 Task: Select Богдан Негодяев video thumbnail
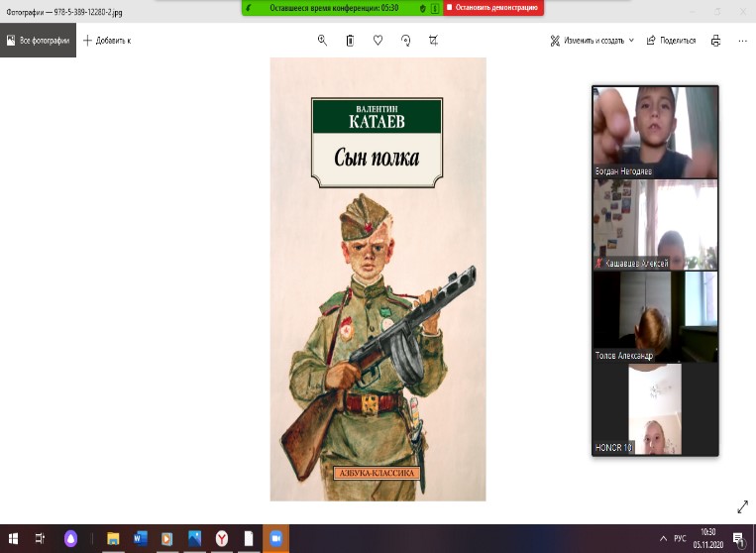(x=655, y=132)
